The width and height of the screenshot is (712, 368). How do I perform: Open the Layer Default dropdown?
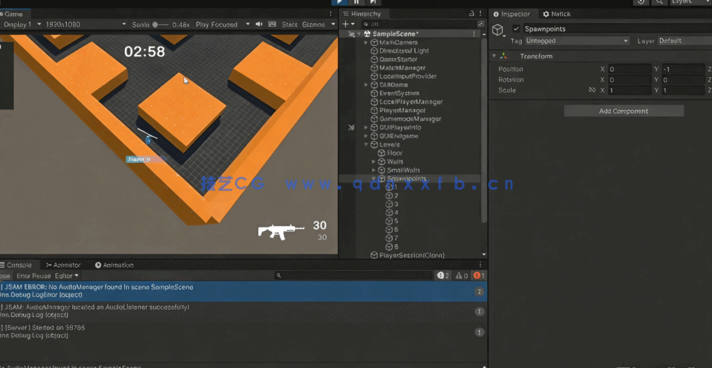[684, 41]
